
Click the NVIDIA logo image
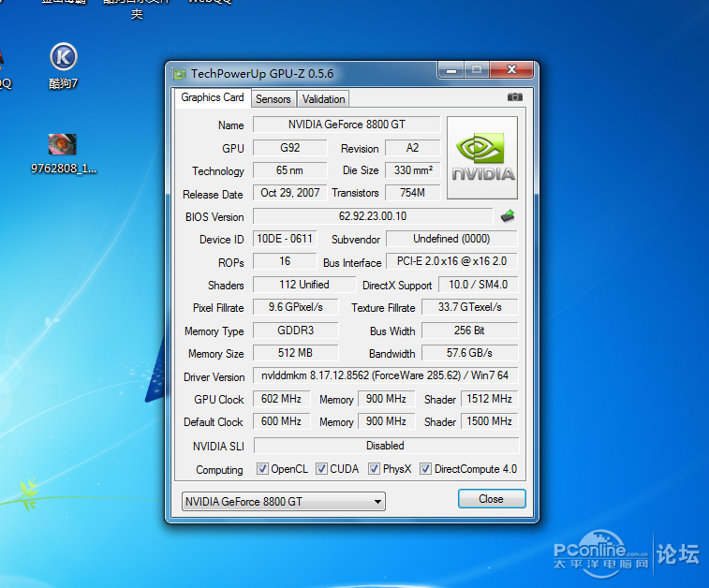(482, 157)
